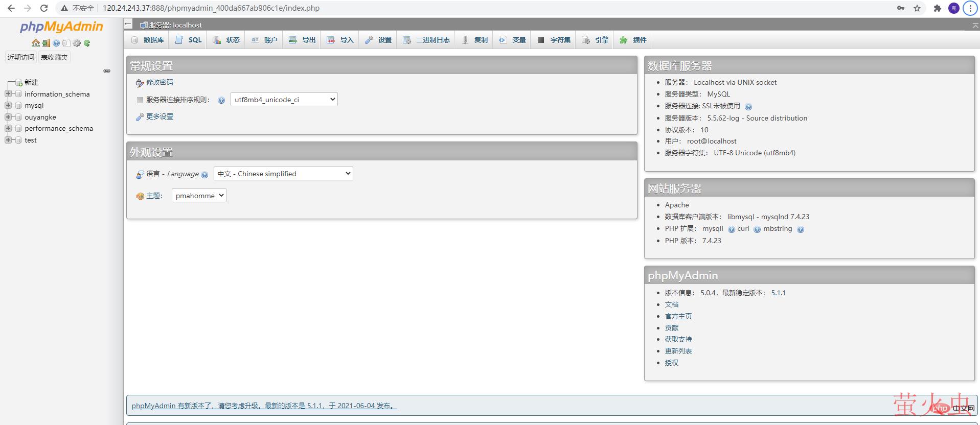The height and width of the screenshot is (425, 980).
Task: Open the theme pmahomme dropdown
Action: pos(199,196)
